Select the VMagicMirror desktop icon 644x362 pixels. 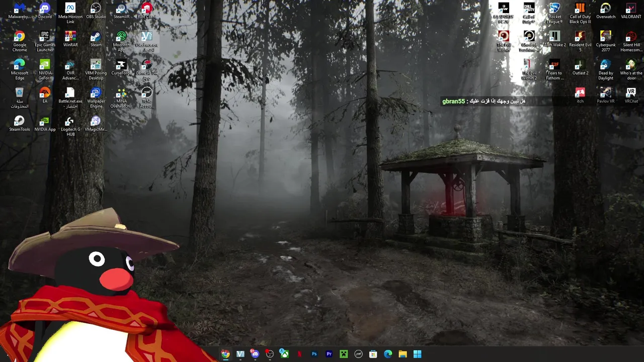96,124
